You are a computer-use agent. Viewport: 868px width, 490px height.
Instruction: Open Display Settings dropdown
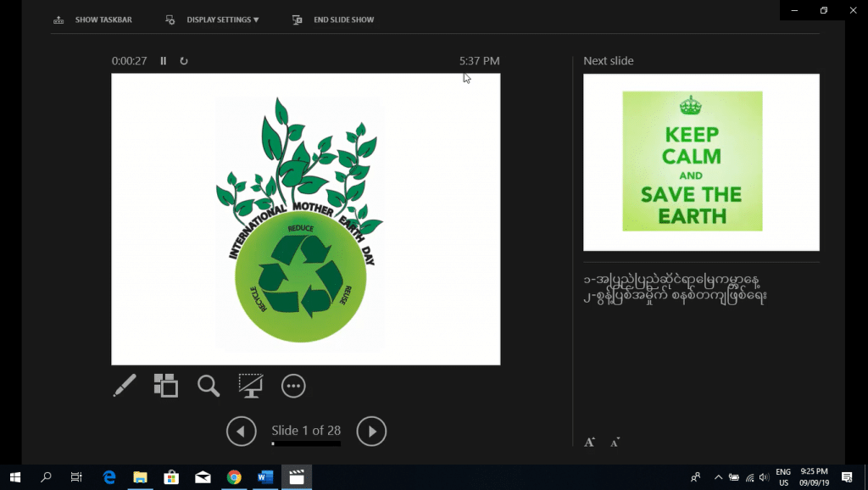[x=212, y=20]
